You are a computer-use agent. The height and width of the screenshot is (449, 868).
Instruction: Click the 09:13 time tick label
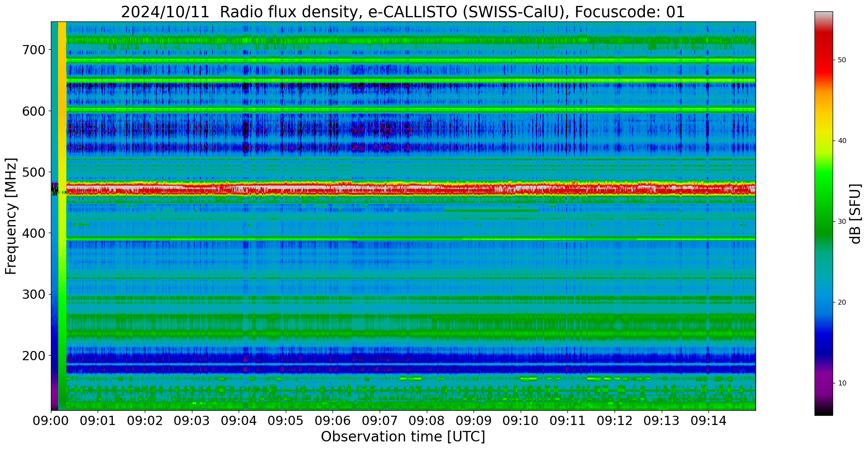click(662, 420)
